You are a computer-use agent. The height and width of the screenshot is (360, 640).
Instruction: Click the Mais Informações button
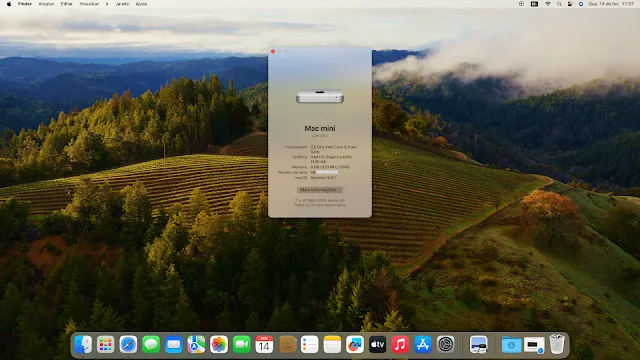tap(320, 190)
